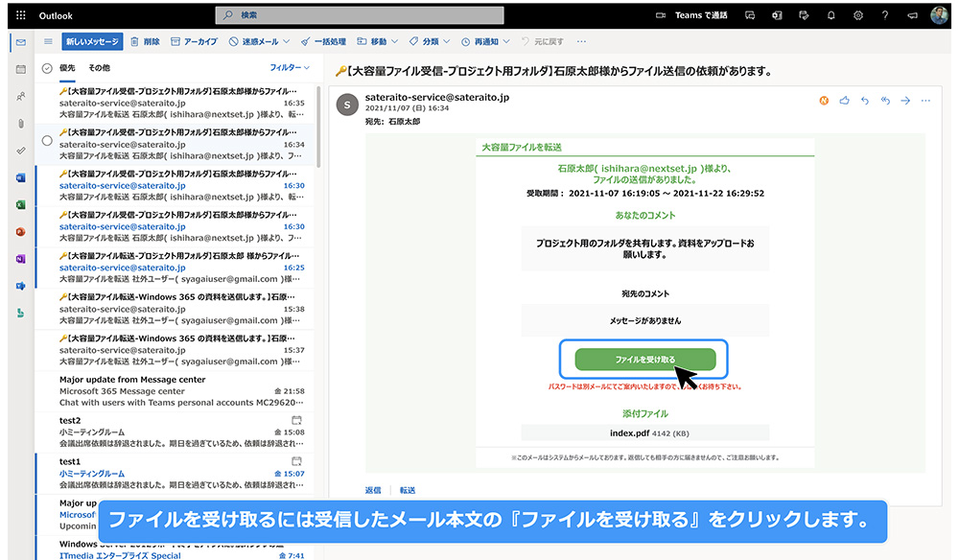Click the 削除 toolbar button
Image resolution: width=959 pixels, height=560 pixels.
click(x=145, y=41)
